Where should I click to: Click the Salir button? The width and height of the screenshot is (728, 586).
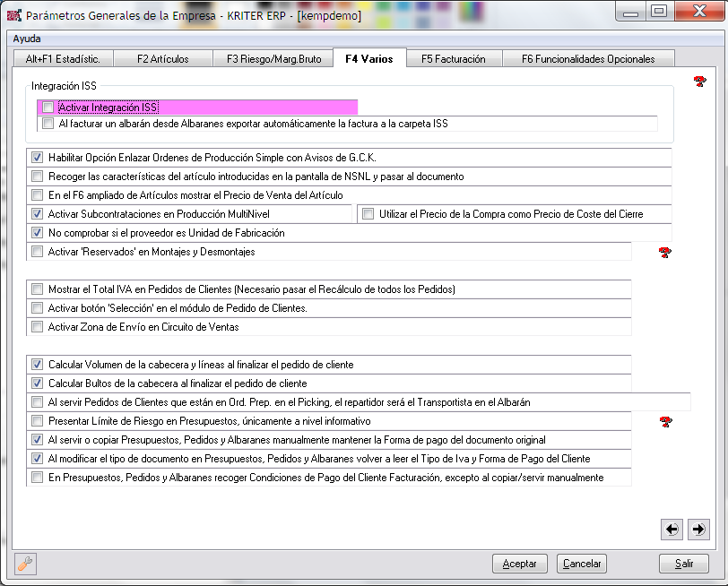[684, 564]
